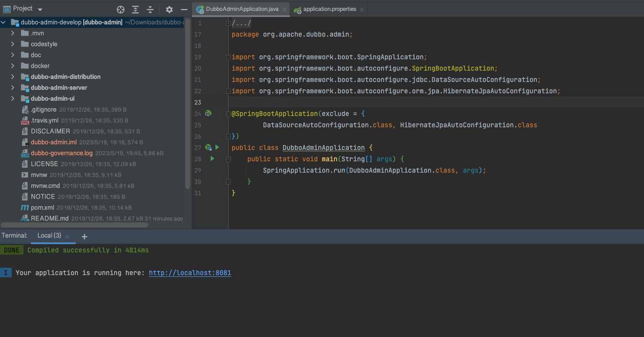This screenshot has height=337, width=644.
Task: Switch to application.properties editor tab
Action: tap(329, 9)
